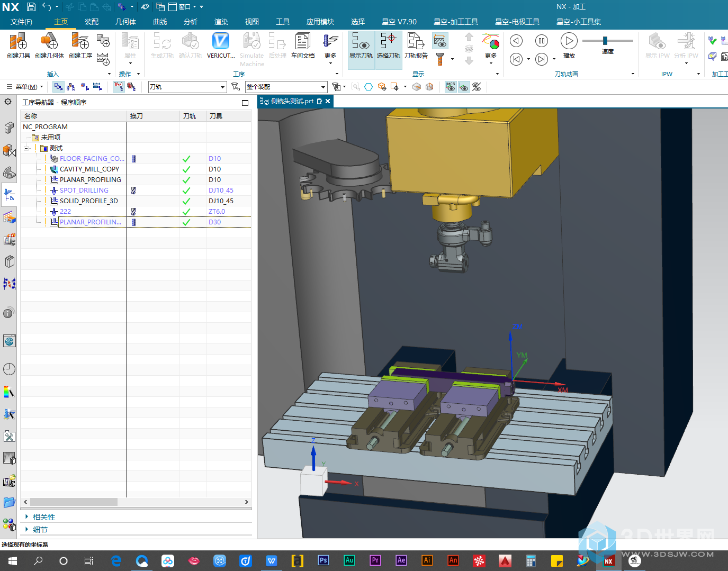
Task: Adjust the 速度 (speed) slider handle
Action: point(605,41)
